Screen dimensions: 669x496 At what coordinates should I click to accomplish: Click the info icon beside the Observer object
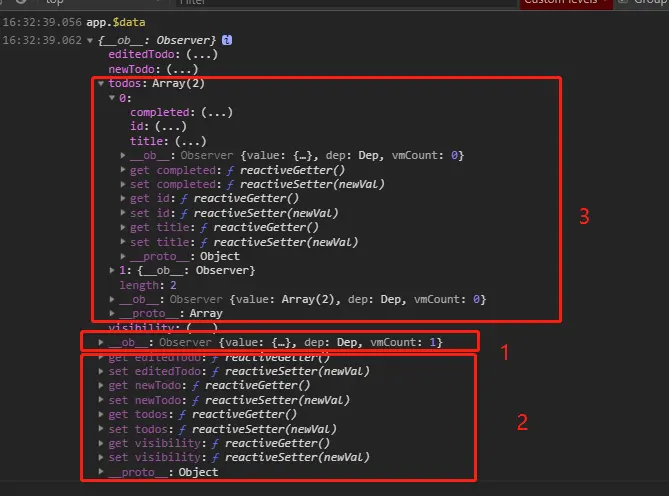pyautogui.click(x=227, y=40)
